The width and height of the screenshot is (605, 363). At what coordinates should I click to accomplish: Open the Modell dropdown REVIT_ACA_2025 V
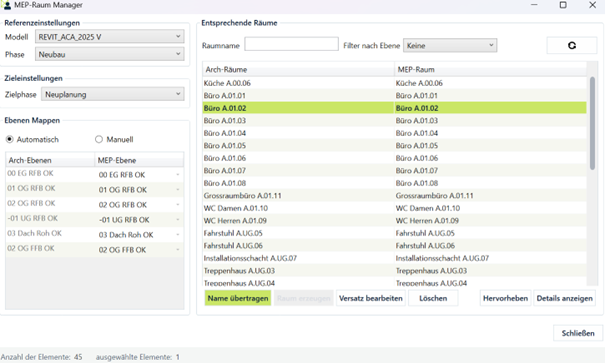click(110, 37)
